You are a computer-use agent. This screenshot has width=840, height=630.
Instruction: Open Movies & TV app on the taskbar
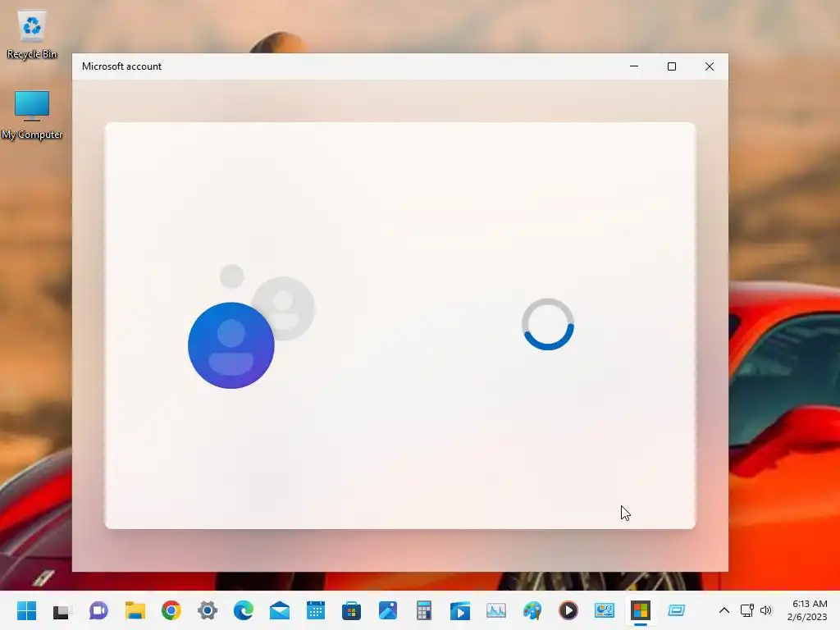click(x=460, y=610)
